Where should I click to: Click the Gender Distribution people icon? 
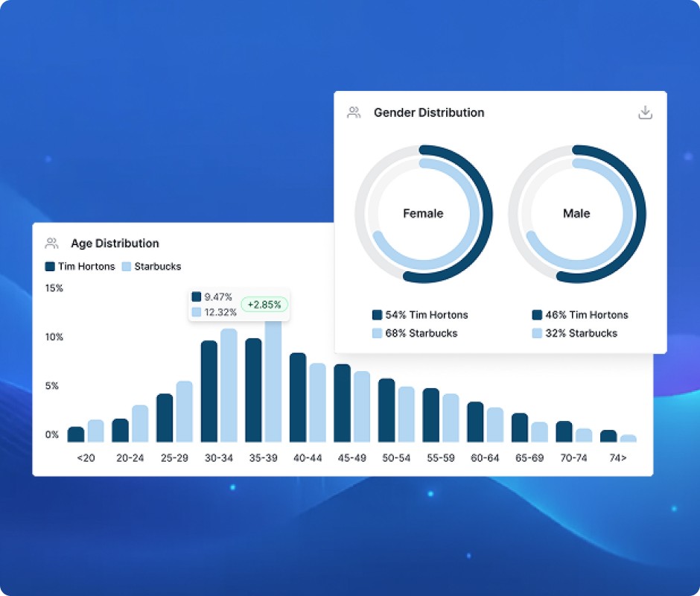pos(354,112)
